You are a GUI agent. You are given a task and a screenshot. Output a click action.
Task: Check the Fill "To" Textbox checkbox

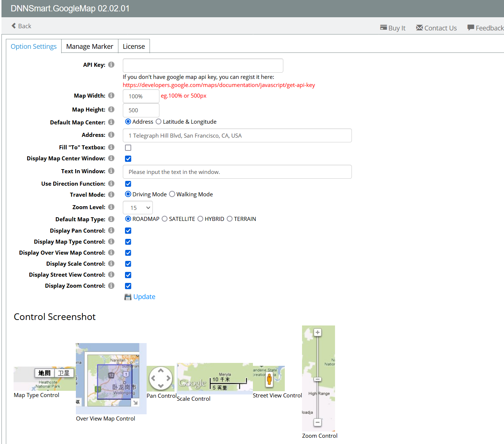pos(128,148)
